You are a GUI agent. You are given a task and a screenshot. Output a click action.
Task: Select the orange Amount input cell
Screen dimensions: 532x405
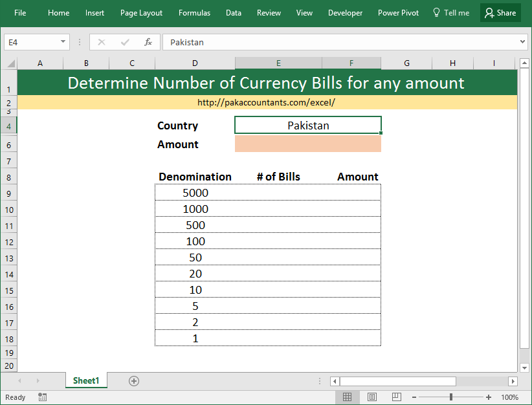[308, 144]
